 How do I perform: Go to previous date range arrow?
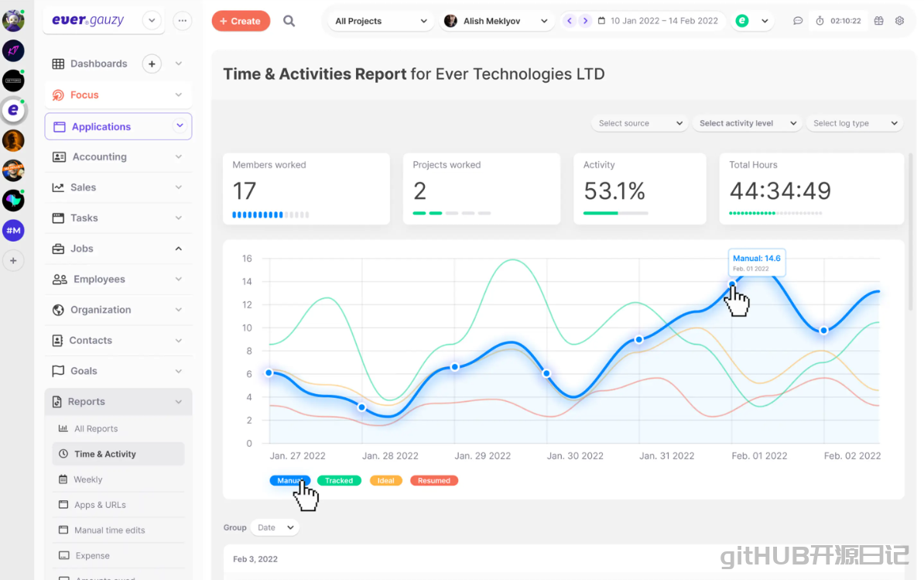[x=570, y=21]
